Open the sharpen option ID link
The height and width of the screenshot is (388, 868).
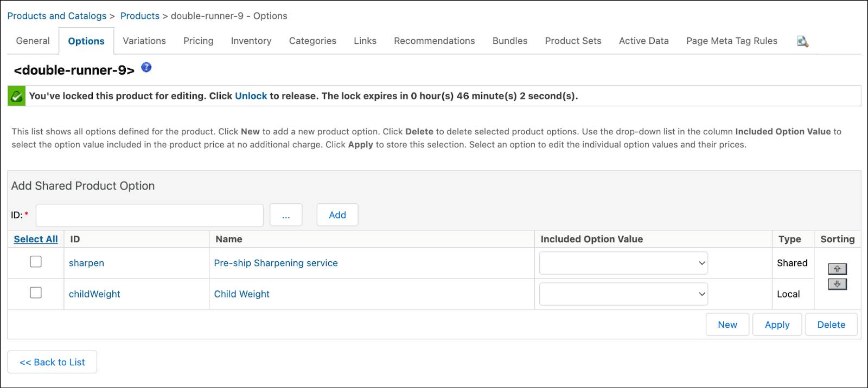coord(86,263)
